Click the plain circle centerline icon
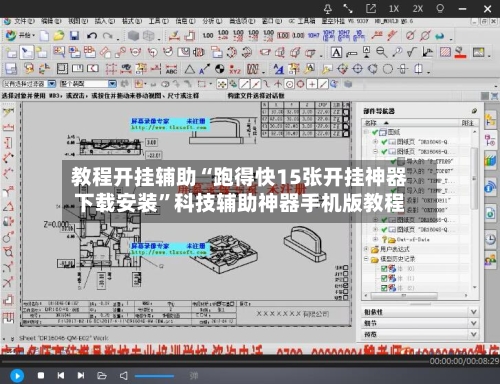The image size is (500, 384). [388, 69]
